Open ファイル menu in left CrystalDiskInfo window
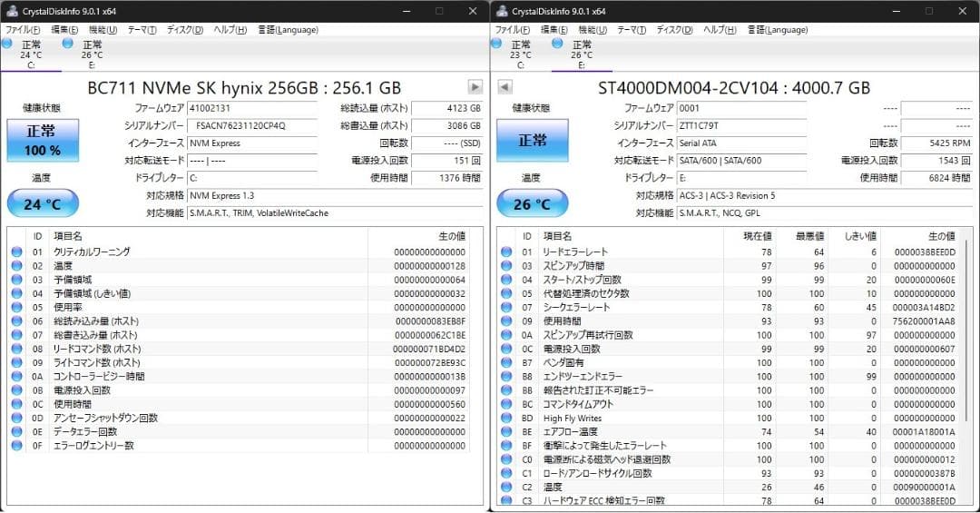 pos(23,29)
